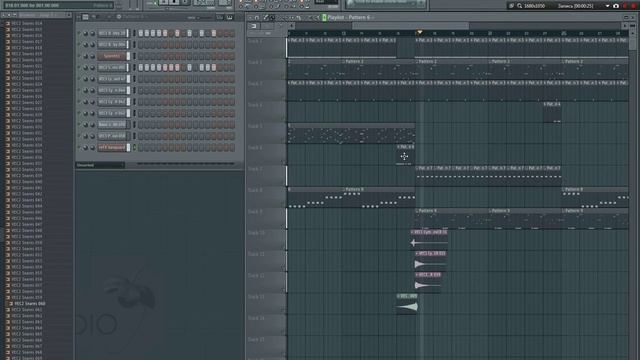Select the audio clip waveform on Track 12
This screenshot has width=640, height=360.
tap(428, 285)
